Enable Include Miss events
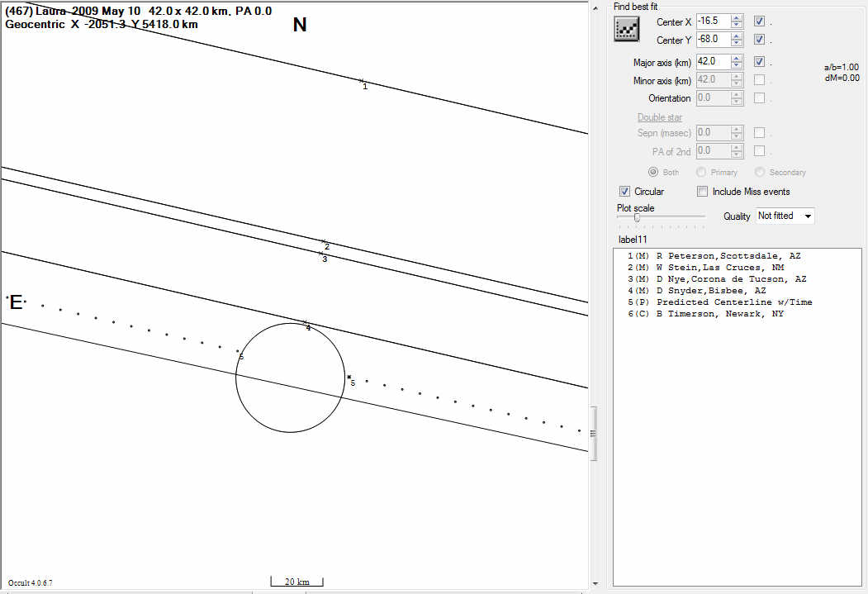Viewport: 868px width, 594px height. (703, 192)
